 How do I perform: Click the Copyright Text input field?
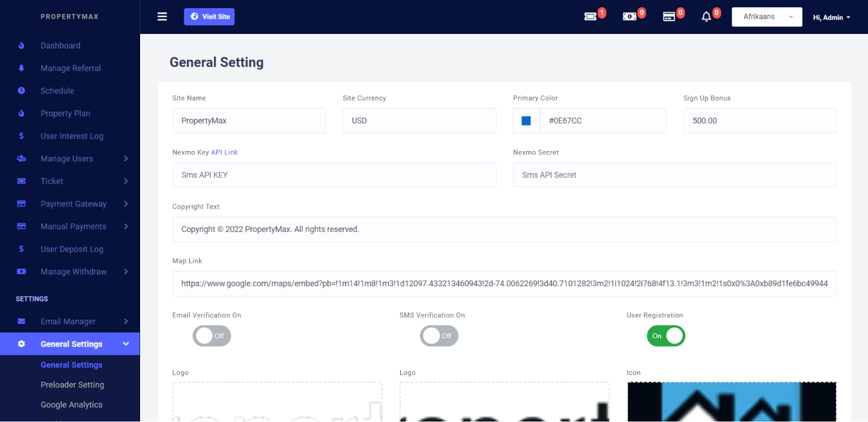[x=504, y=229]
